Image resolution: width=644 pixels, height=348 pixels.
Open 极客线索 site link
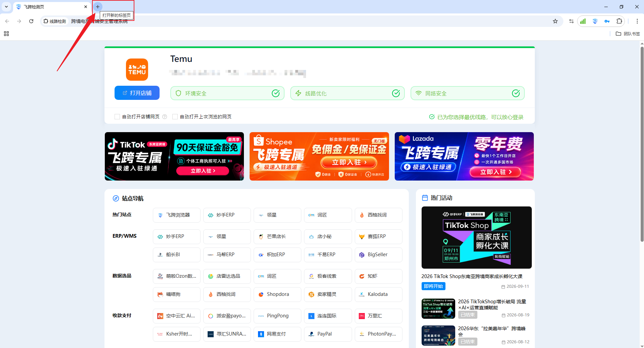(x=328, y=276)
